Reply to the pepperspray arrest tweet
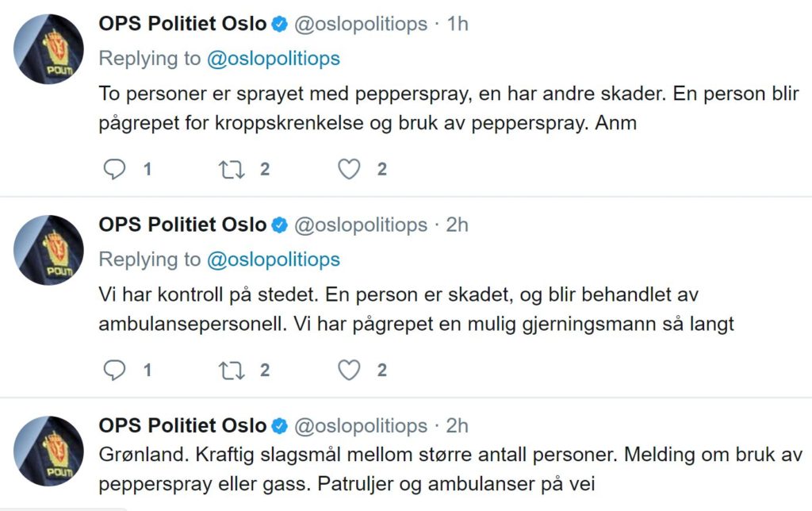The width and height of the screenshot is (812, 511). [x=116, y=169]
